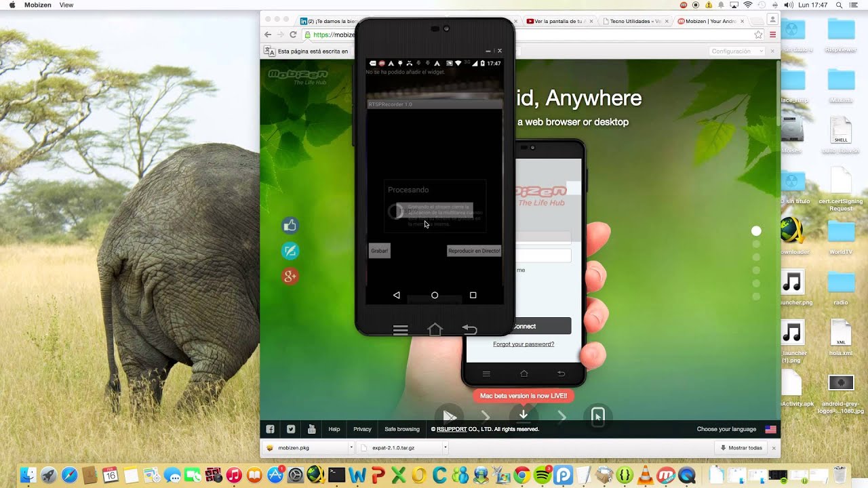This screenshot has width=868, height=488.
Task: Click the Twitter share circle icon on the webpage
Action: [x=290, y=251]
